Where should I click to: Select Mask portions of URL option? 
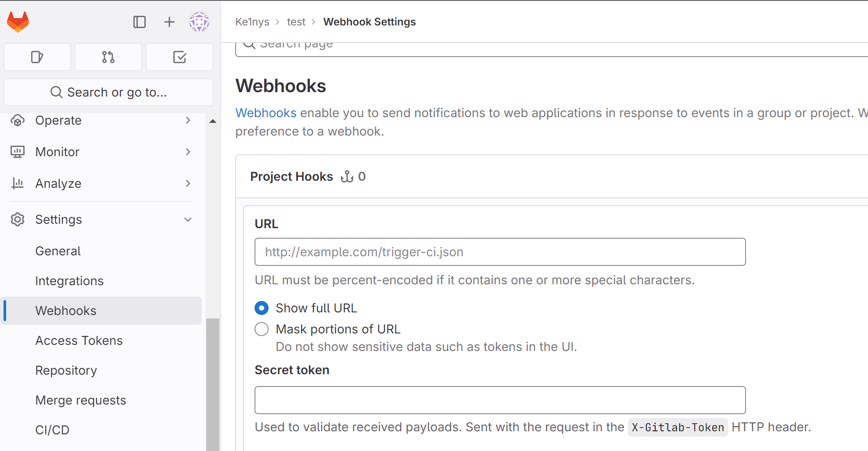262,329
